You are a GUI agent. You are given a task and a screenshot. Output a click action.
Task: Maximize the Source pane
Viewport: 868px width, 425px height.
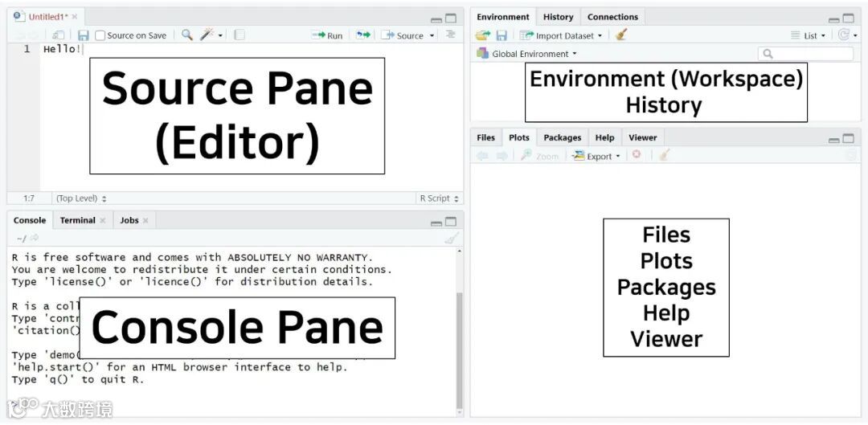451,18
